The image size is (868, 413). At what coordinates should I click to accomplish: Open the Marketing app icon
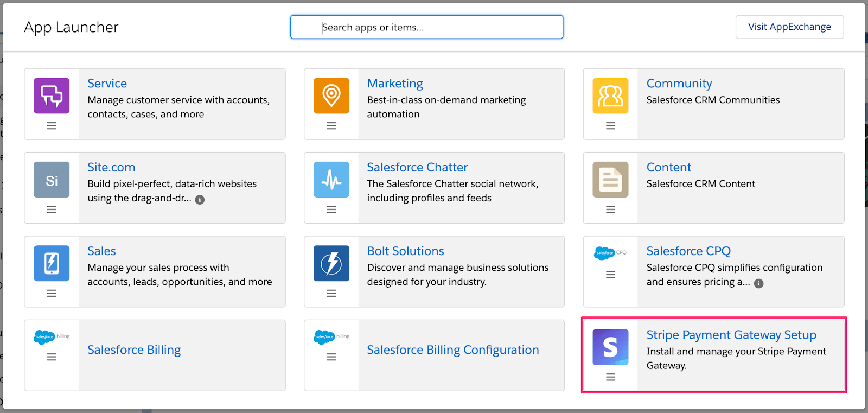(331, 96)
